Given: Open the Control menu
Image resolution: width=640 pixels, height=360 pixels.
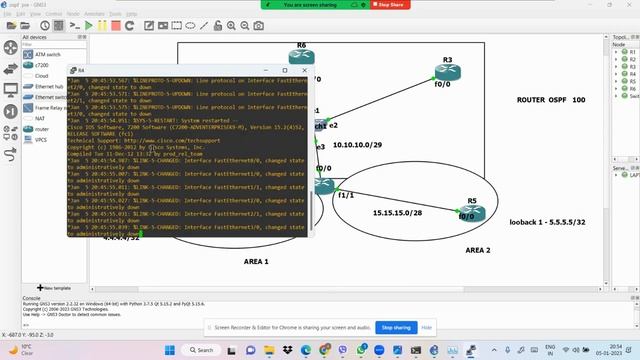Looking at the screenshot, I should (54, 14).
